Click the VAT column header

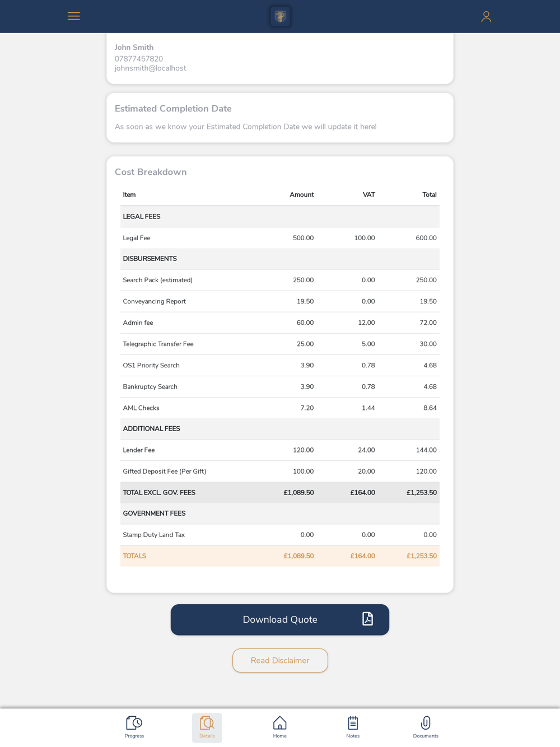tap(368, 195)
